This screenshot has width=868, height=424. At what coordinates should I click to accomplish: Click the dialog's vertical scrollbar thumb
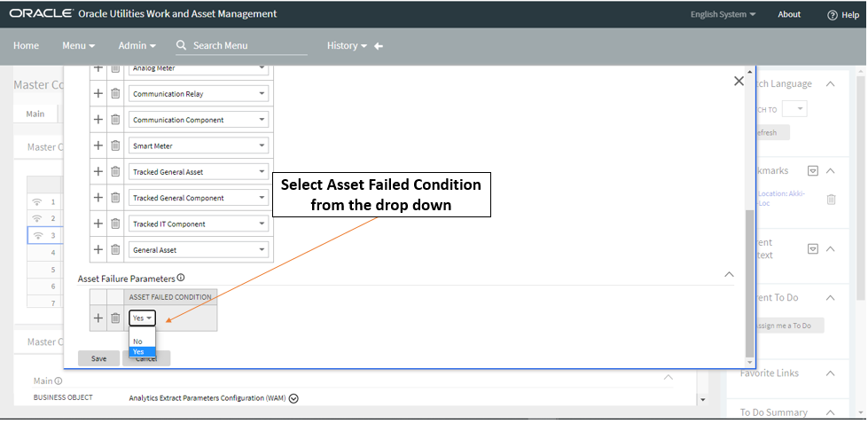[750, 283]
